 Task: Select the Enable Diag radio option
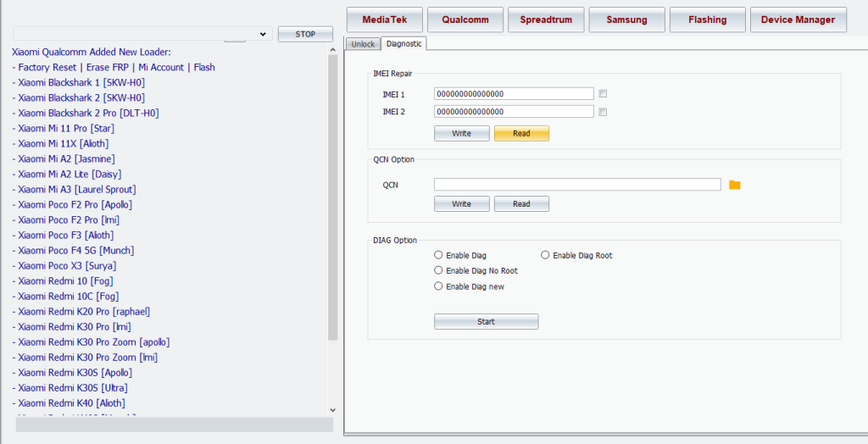point(438,255)
